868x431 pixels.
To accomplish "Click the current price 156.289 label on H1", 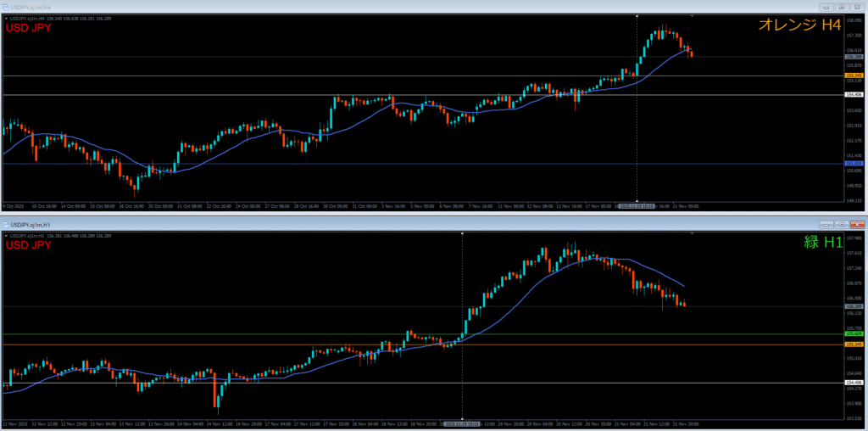I will [854, 306].
